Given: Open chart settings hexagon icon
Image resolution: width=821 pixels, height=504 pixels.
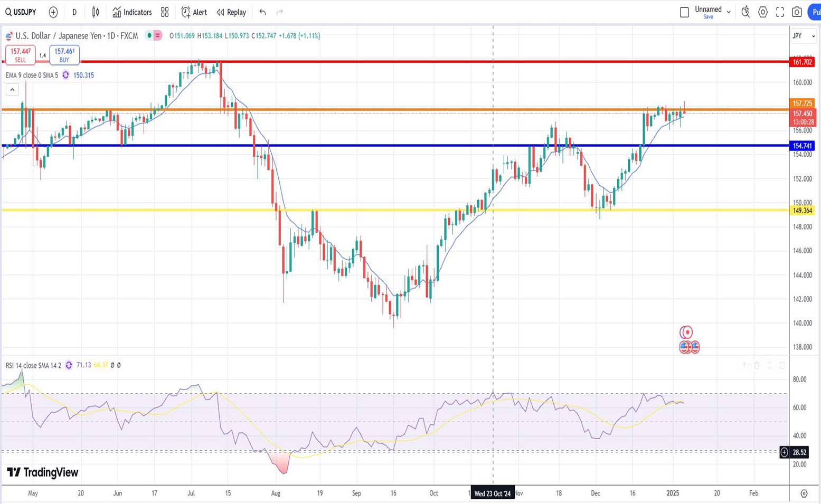Looking at the screenshot, I should click(x=762, y=12).
